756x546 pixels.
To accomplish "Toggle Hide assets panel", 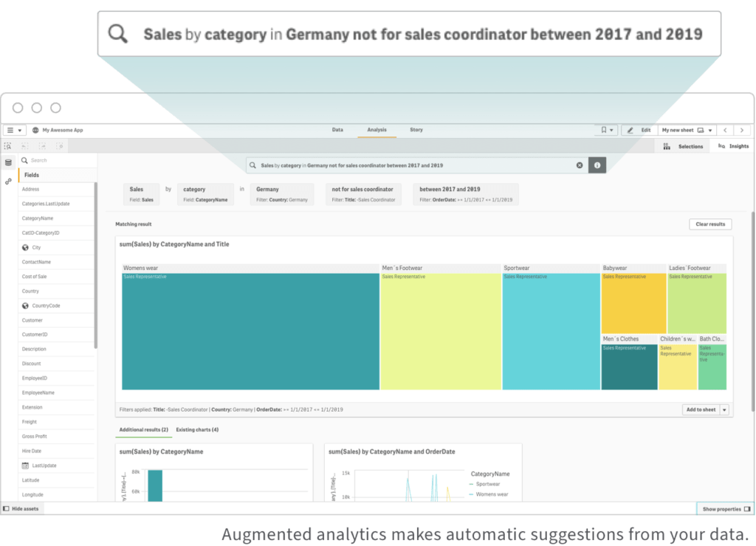I will [x=21, y=509].
